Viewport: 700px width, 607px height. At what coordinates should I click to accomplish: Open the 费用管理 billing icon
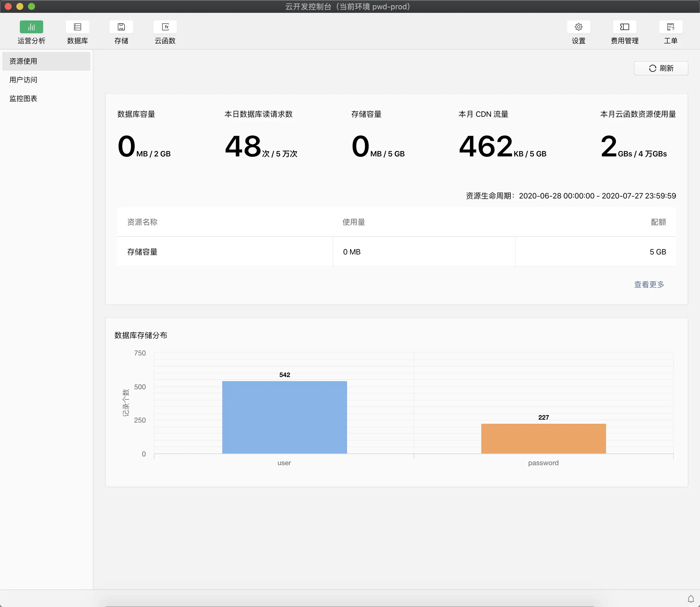[624, 27]
